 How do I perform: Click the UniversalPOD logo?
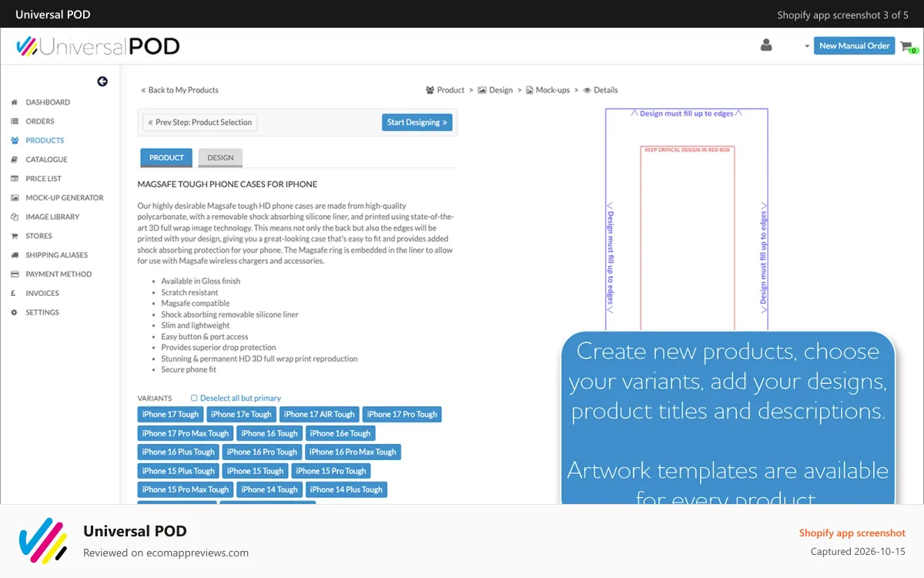point(98,46)
